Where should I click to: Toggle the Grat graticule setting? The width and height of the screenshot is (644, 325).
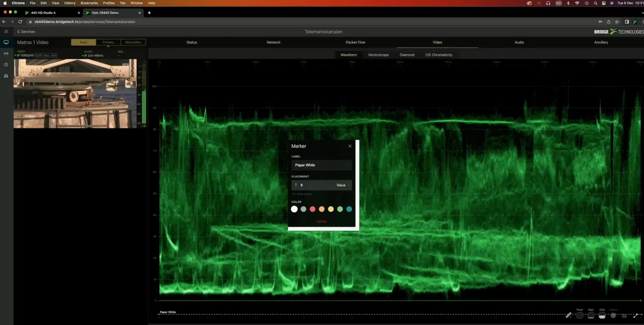click(x=602, y=315)
